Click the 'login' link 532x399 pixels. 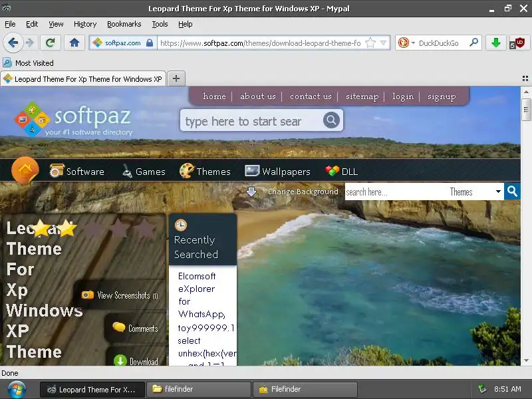click(403, 96)
